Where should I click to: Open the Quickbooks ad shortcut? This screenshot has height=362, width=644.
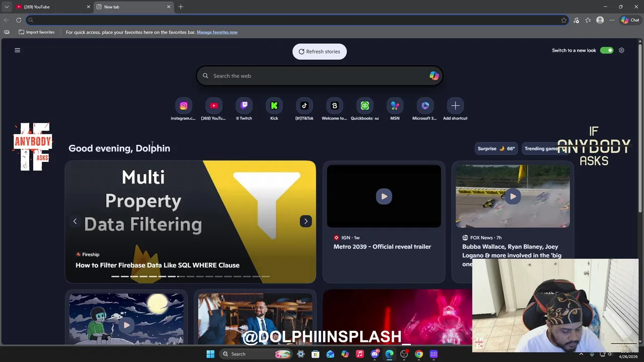pyautogui.click(x=365, y=109)
